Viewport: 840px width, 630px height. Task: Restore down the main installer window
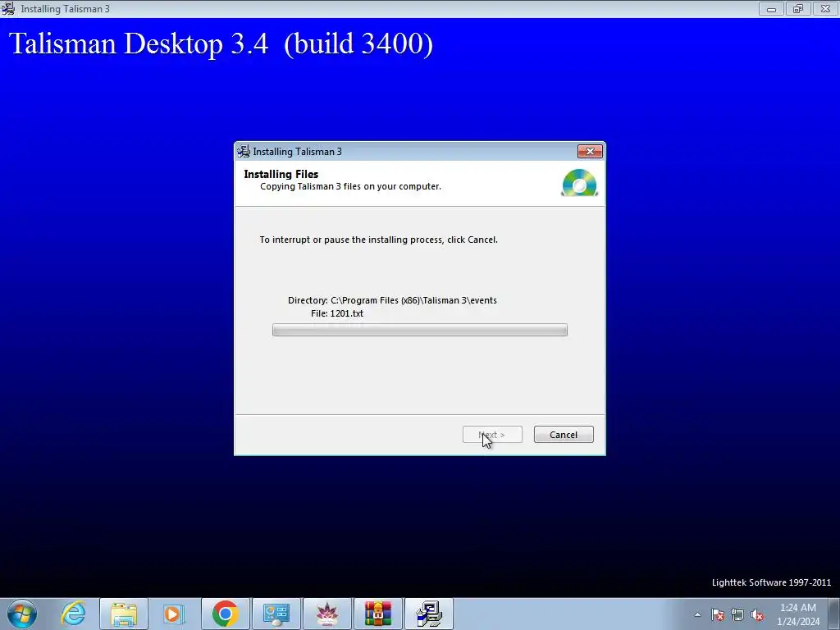click(798, 8)
